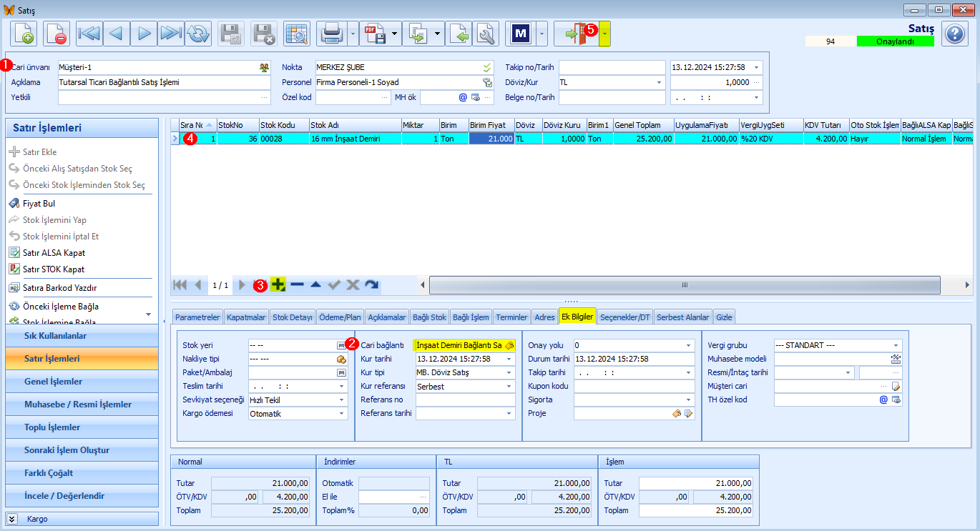Click Satıra Barkod Yazdır action
Image resolution: width=980 pixels, height=531 pixels.
59,288
